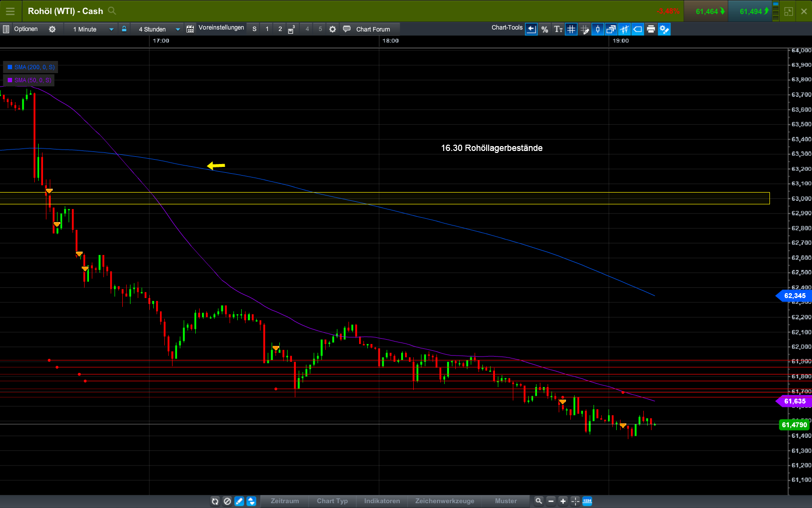
Task: Click the SMA (50, 0, S) legend entry
Action: (29, 80)
